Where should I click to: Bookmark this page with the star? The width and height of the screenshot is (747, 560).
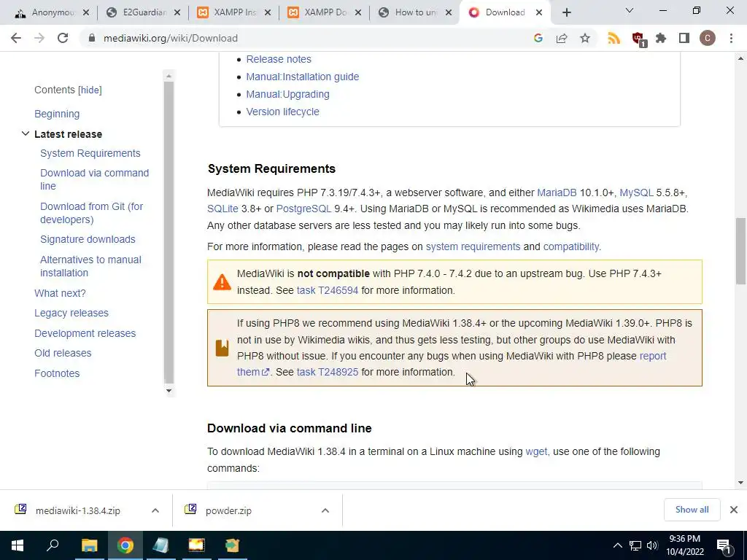[x=585, y=38]
